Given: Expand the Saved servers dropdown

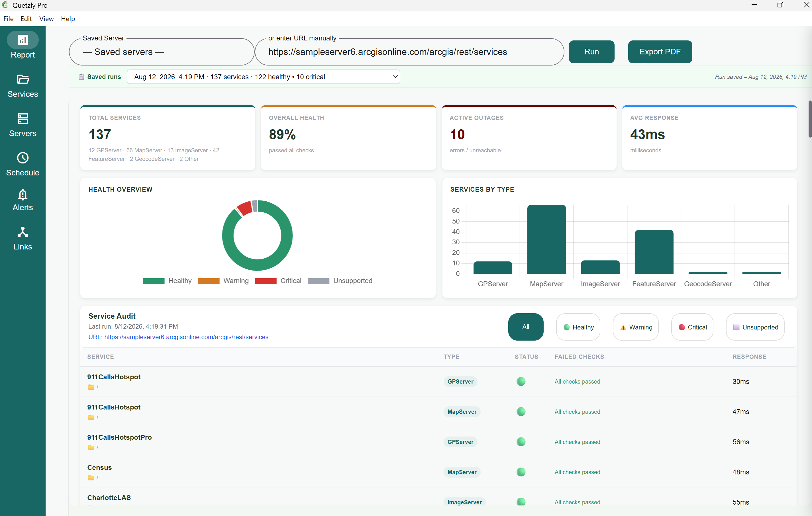Looking at the screenshot, I should point(162,52).
